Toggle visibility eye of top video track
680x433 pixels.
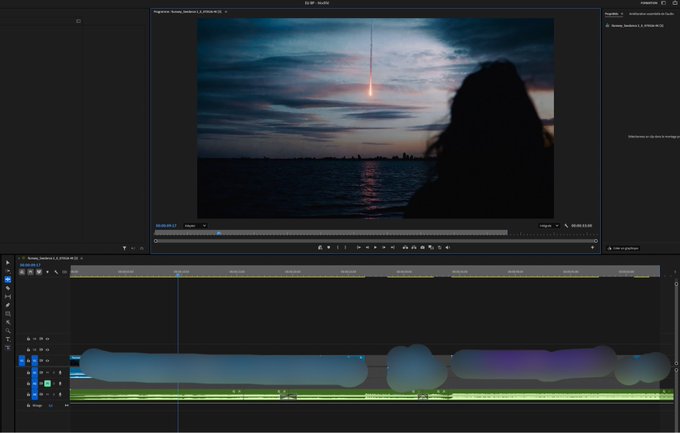47,339
